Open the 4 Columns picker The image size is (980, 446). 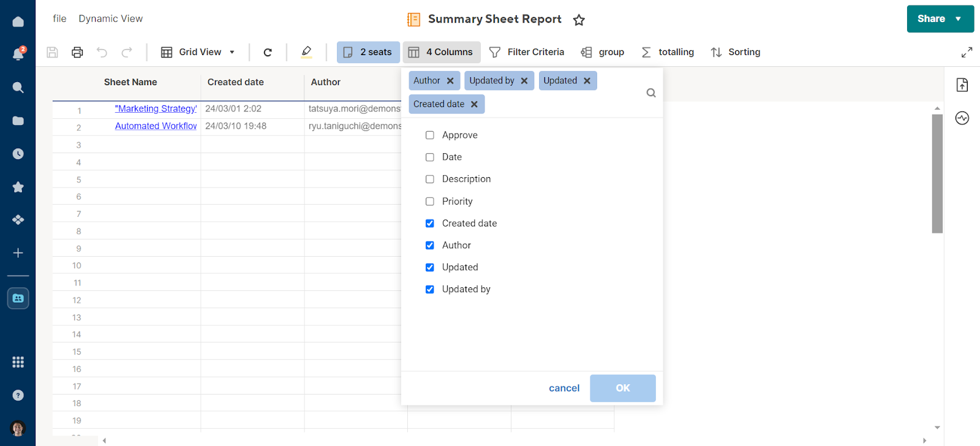[x=442, y=52]
